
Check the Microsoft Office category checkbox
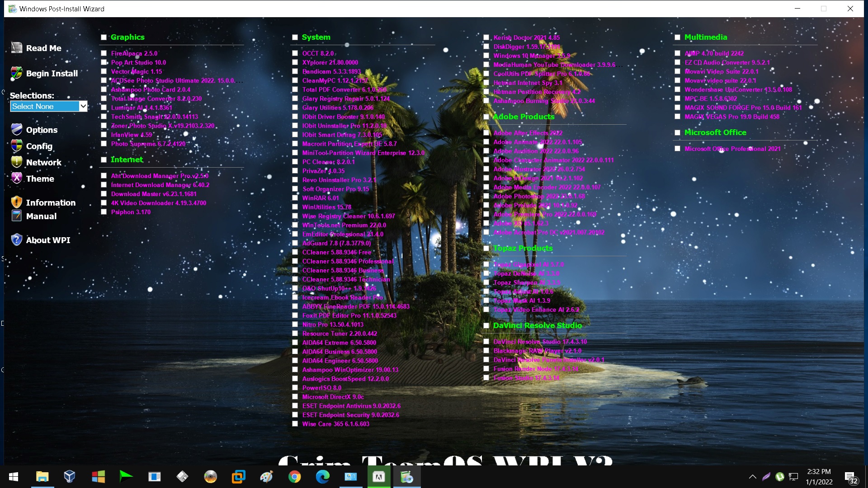[x=678, y=133]
